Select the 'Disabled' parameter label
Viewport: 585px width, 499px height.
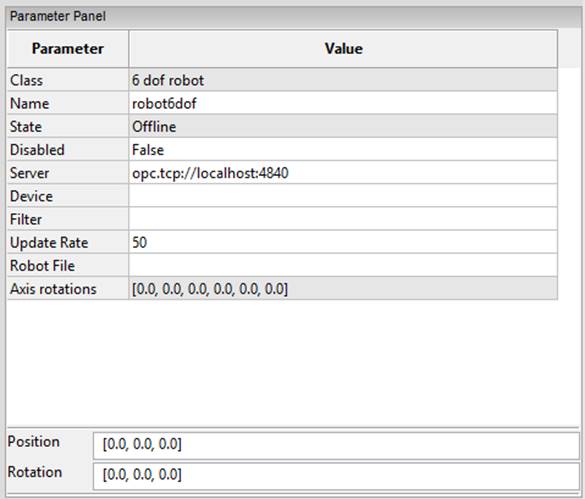point(68,150)
